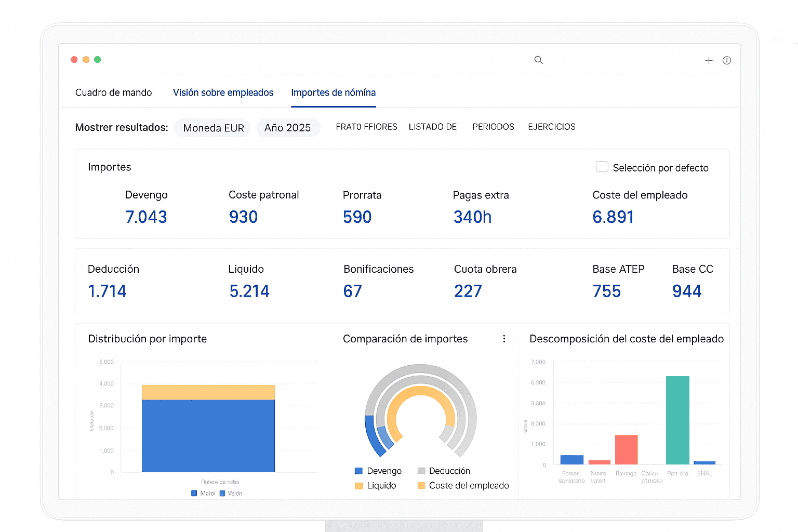Image resolution: width=798 pixels, height=532 pixels.
Task: Click the tall teal bar in cost chart
Action: [677, 420]
